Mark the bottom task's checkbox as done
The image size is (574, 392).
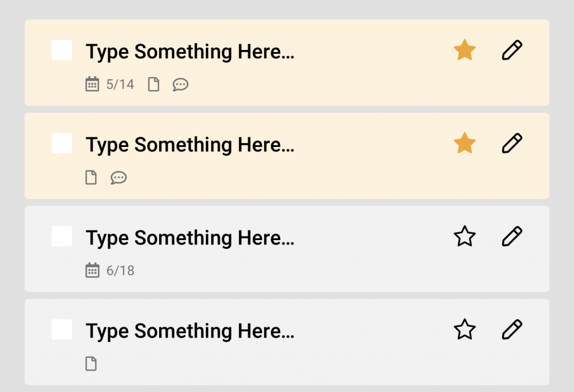62,329
